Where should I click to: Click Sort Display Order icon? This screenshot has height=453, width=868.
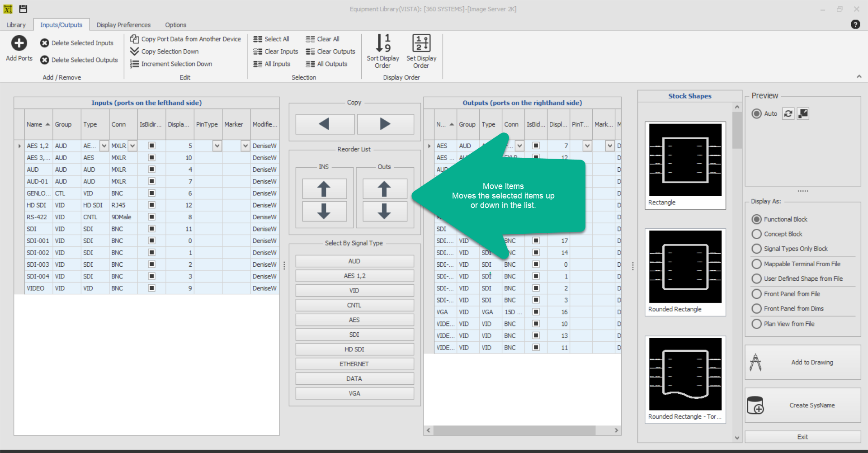[383, 43]
